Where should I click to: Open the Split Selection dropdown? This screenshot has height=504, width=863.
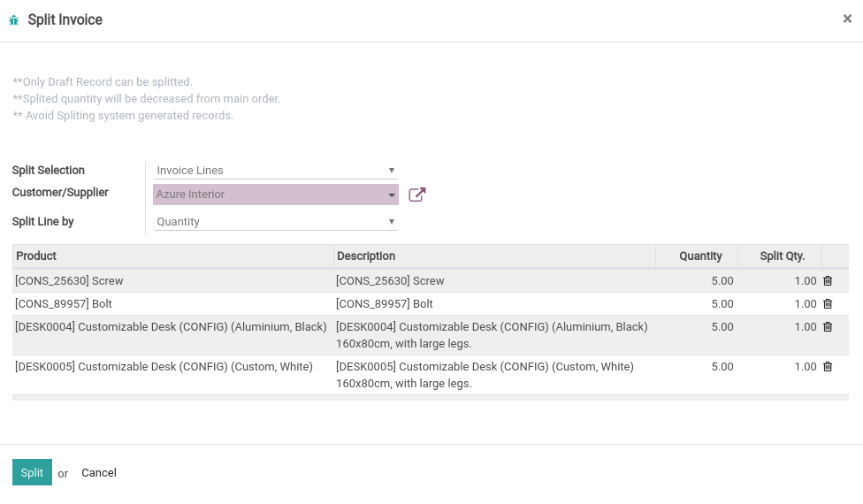tap(275, 170)
